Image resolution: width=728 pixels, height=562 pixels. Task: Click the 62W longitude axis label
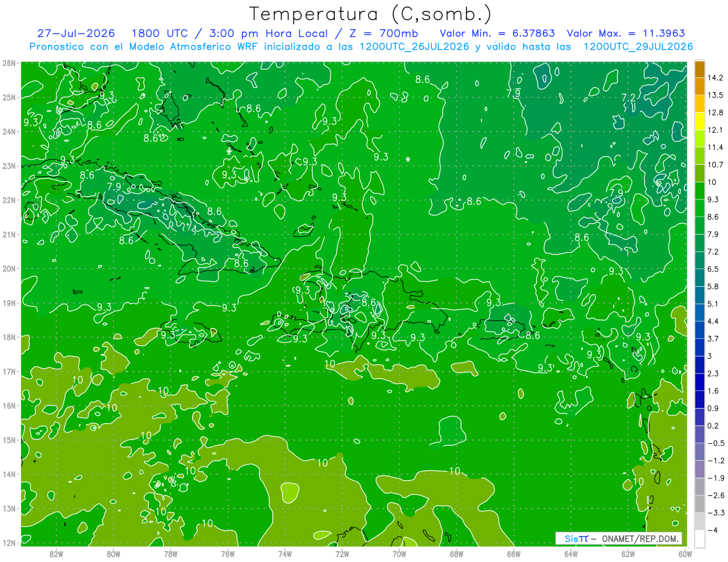628,554
